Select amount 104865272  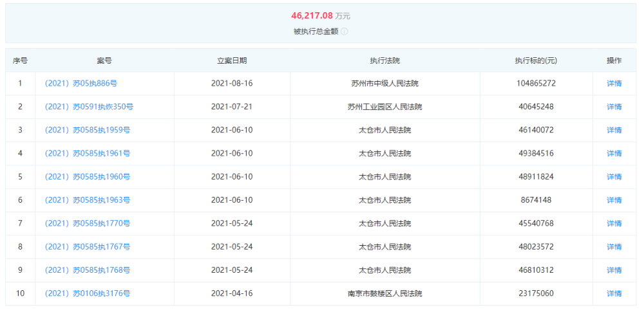(x=536, y=84)
